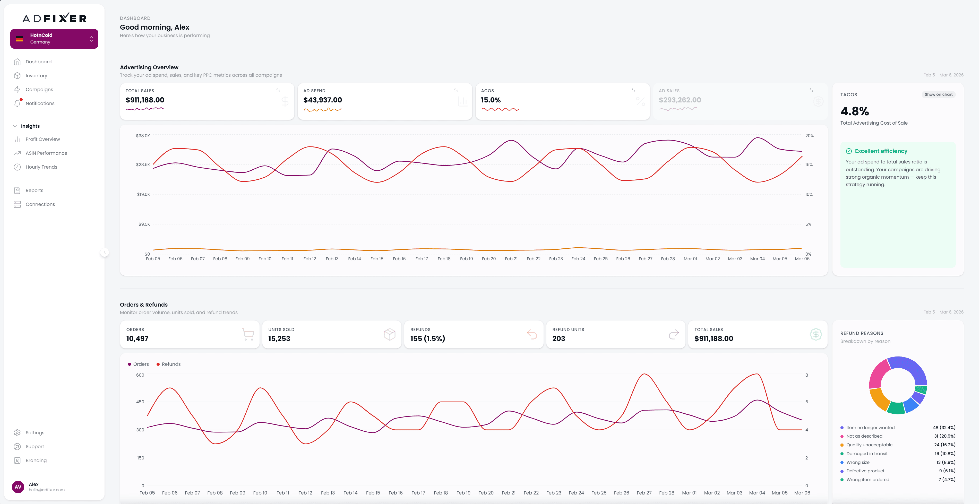Click the Campaigns lightning icon
The image size is (980, 504).
(x=18, y=89)
